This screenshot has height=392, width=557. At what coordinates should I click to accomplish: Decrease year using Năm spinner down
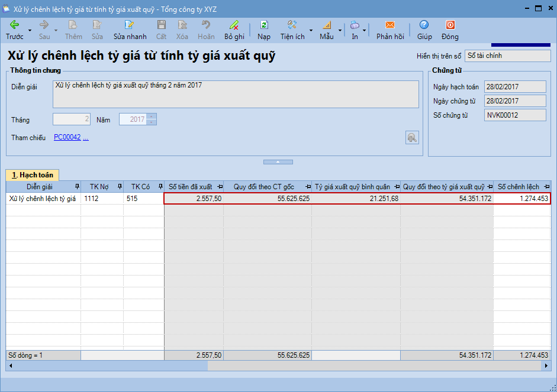(152, 122)
